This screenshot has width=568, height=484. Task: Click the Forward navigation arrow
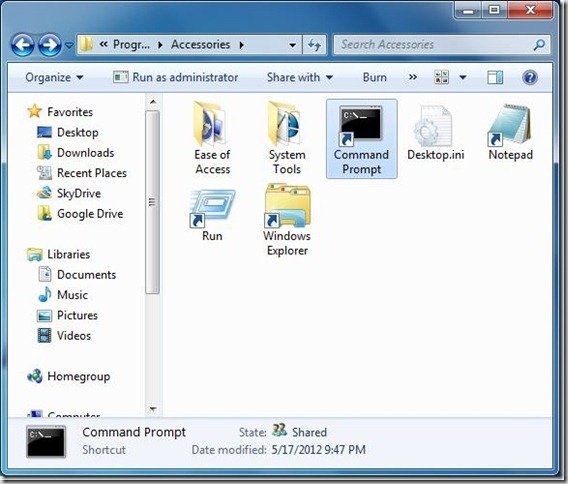pos(50,45)
